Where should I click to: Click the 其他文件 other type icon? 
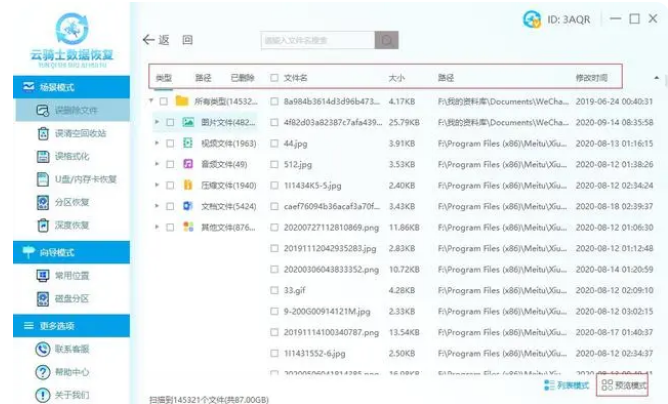[x=188, y=227]
